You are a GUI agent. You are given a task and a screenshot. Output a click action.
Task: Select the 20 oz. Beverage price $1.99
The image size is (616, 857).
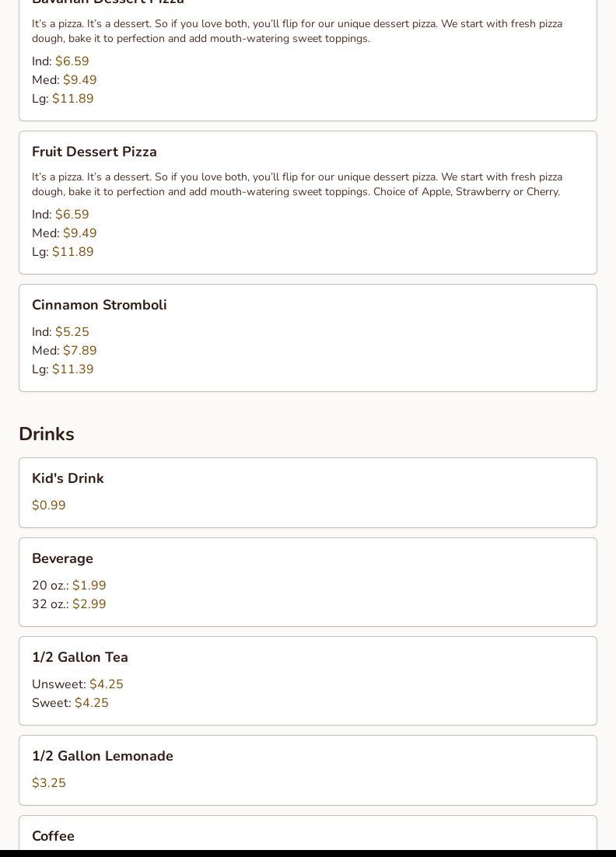pyautogui.click(x=89, y=586)
